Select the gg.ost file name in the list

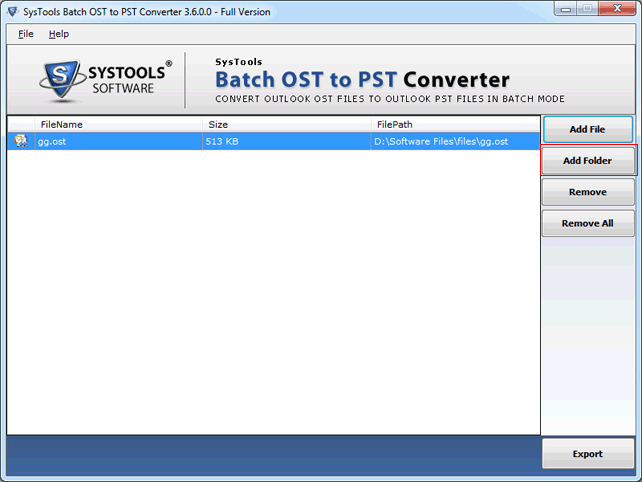pyautogui.click(x=54, y=141)
